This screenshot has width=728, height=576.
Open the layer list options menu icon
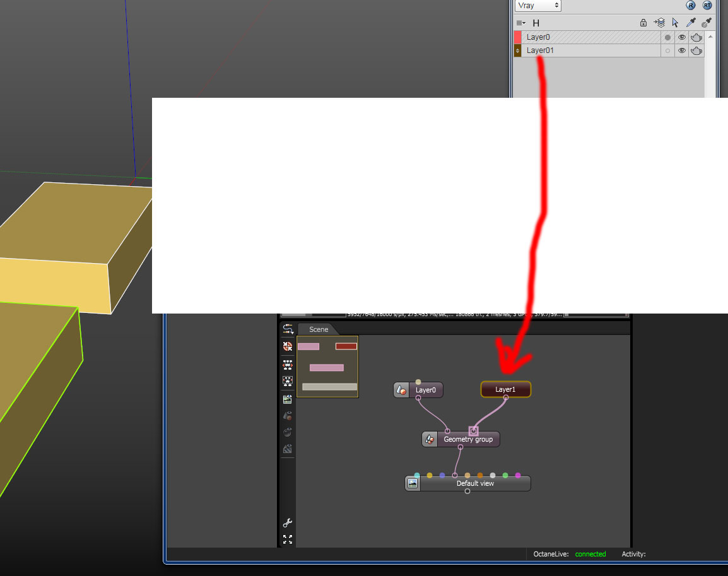click(521, 23)
